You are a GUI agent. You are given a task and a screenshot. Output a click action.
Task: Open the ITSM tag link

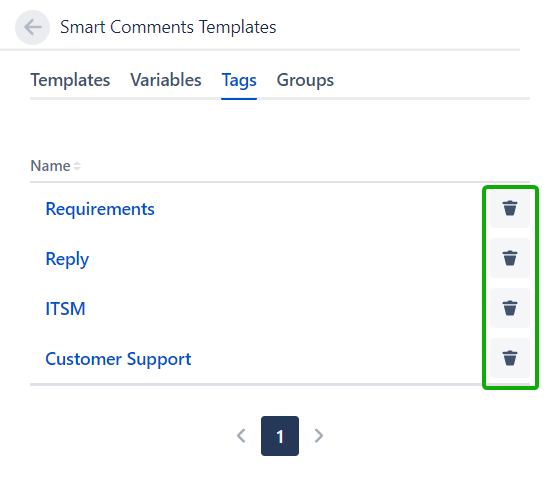[65, 309]
